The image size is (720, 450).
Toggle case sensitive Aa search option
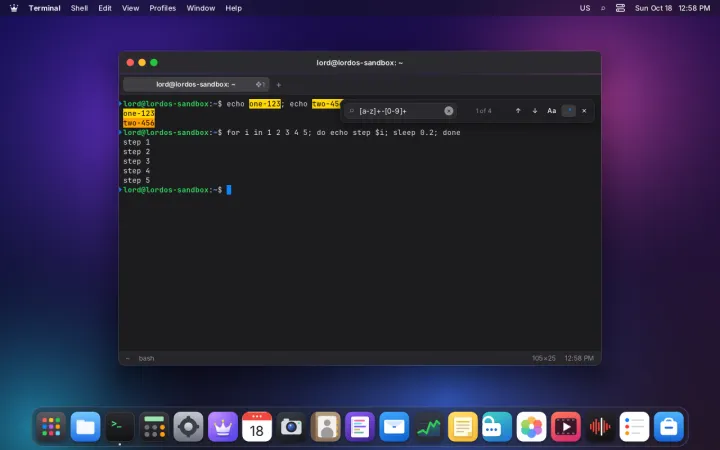[551, 111]
